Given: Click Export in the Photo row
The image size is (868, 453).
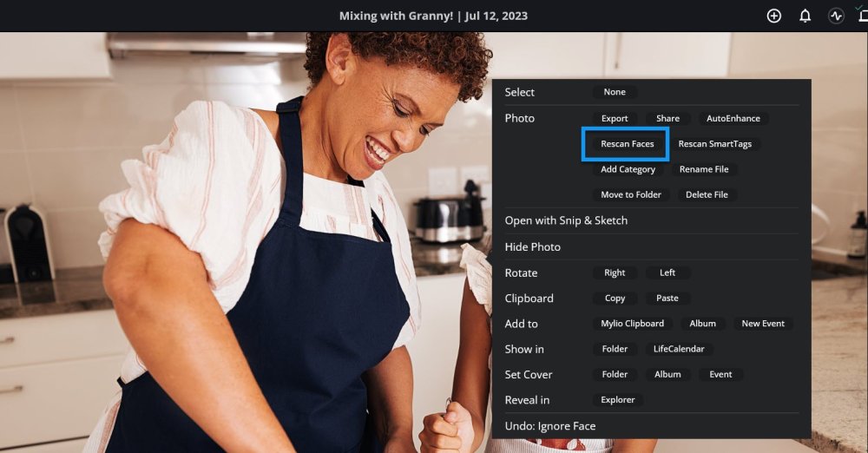Looking at the screenshot, I should point(615,119).
